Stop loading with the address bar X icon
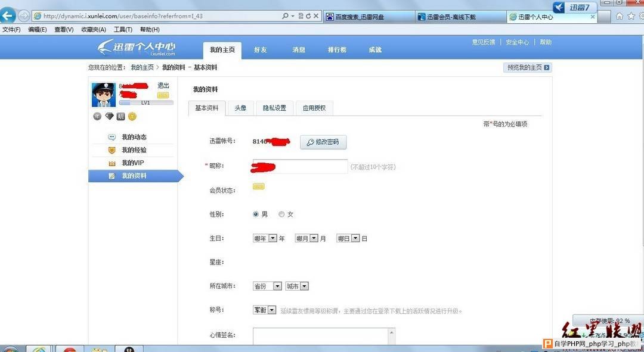Screen dimensions: 644x352 [316, 16]
